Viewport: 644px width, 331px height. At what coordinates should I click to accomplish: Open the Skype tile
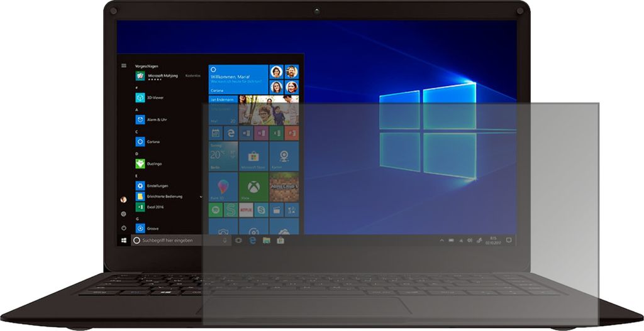261,210
